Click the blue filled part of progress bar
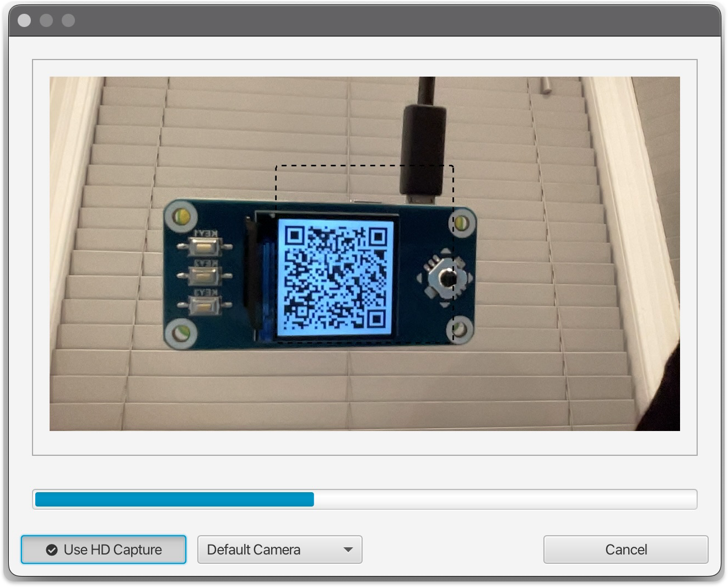Screen dimensions: 728x587 (x=174, y=499)
